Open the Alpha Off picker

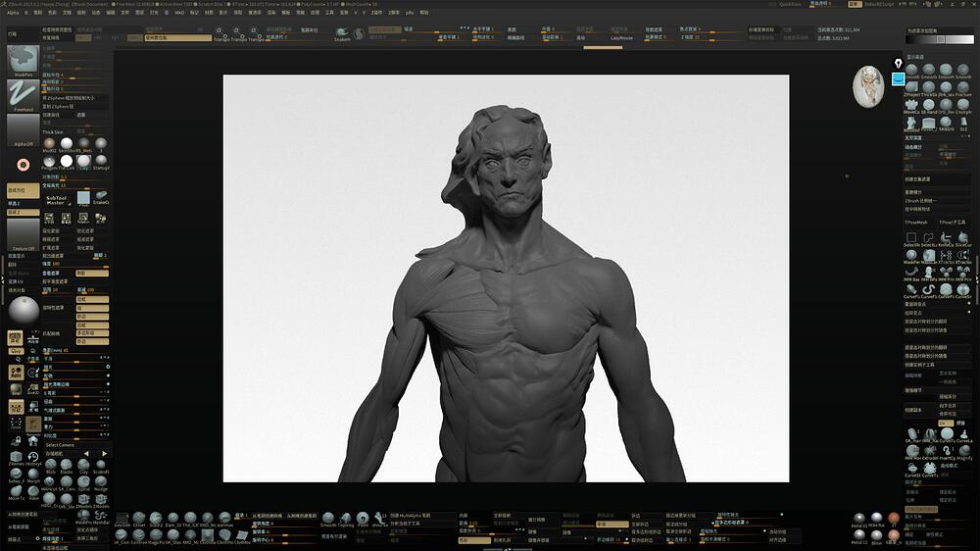point(24,130)
